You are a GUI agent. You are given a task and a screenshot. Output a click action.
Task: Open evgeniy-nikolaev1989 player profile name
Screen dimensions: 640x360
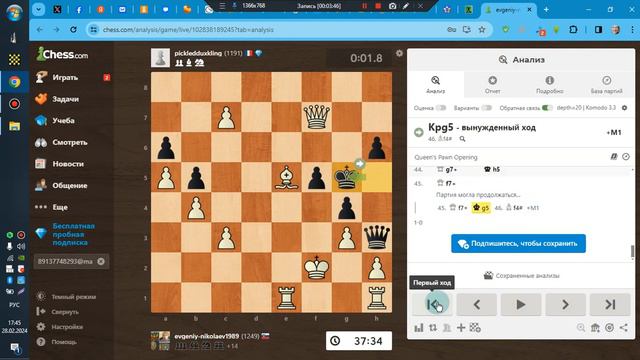206,336
